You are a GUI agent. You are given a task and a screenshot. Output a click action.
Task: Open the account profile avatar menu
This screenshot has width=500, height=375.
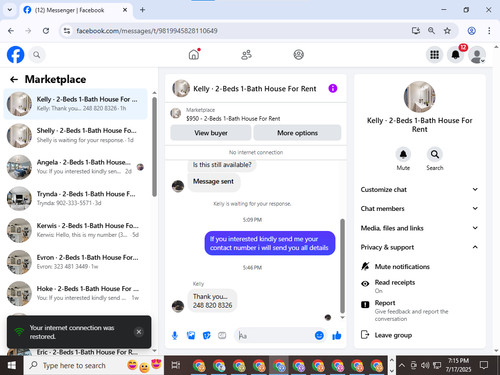click(477, 55)
